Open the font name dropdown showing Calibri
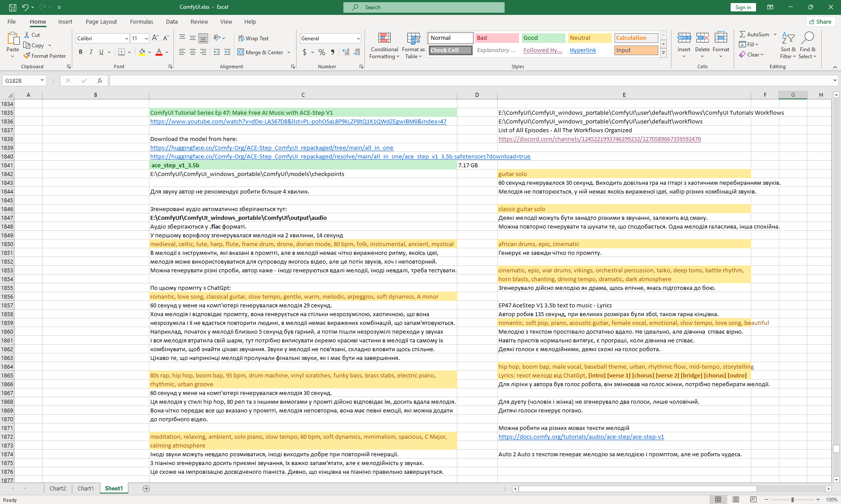Screen dimensions: 841x504 tap(127, 39)
